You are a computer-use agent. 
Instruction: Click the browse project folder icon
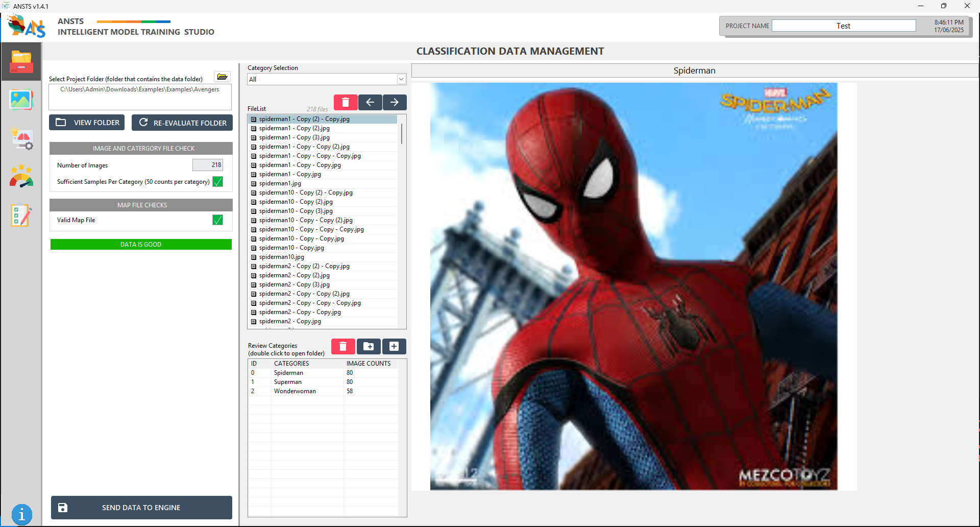pos(222,77)
